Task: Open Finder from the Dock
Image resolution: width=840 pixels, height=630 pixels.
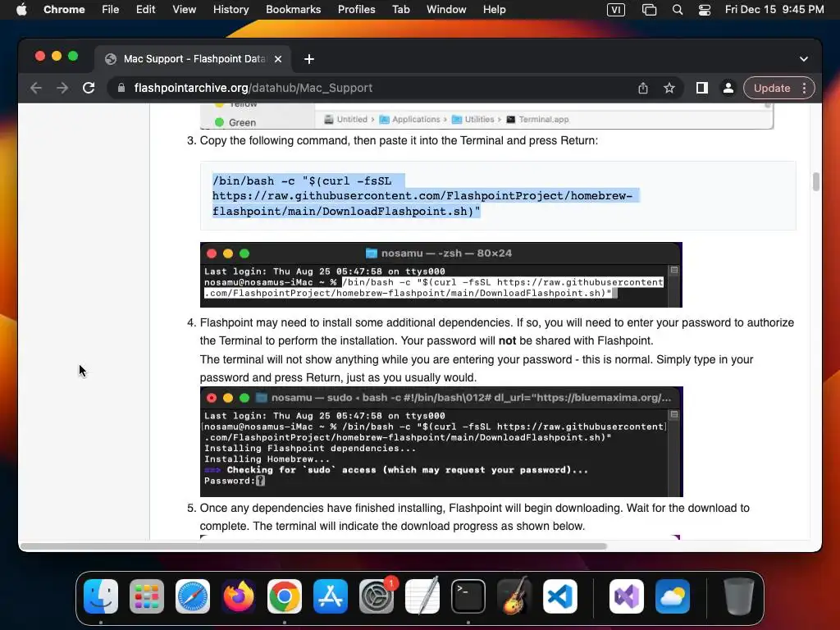Action: click(101, 596)
